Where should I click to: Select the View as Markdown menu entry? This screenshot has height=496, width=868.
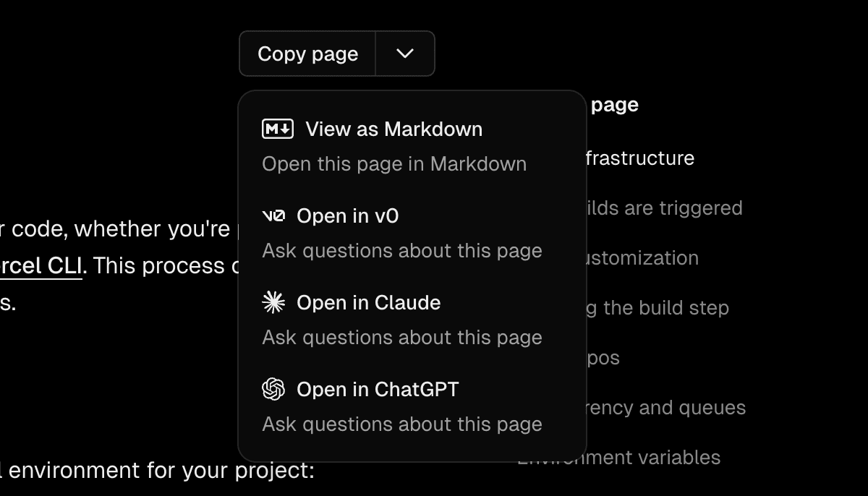[393, 129]
